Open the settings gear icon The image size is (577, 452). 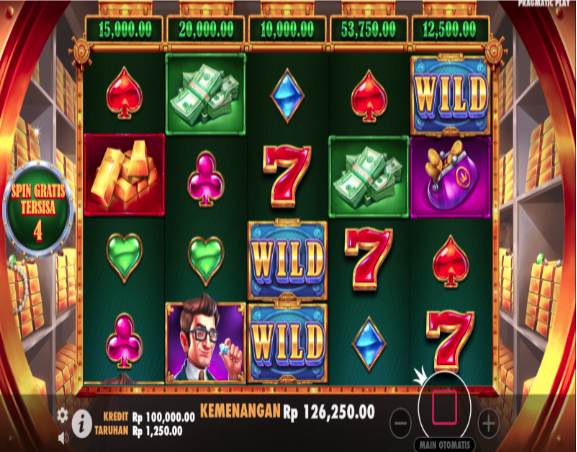(x=63, y=416)
